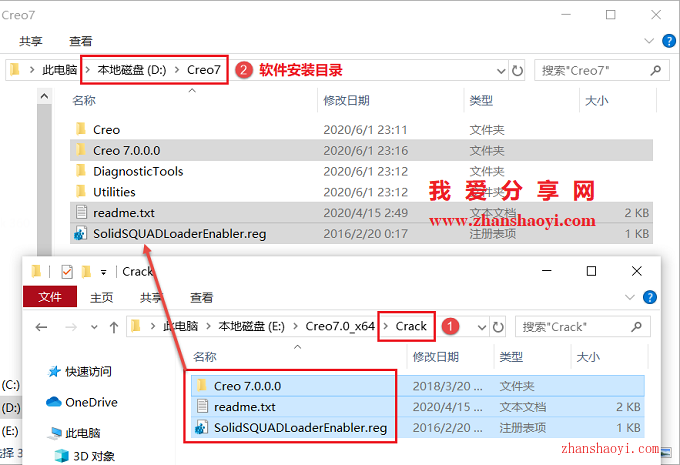Click 2020/6/1 23:16 date of Creo 7.0.0.0
680x465 pixels.
[366, 151]
